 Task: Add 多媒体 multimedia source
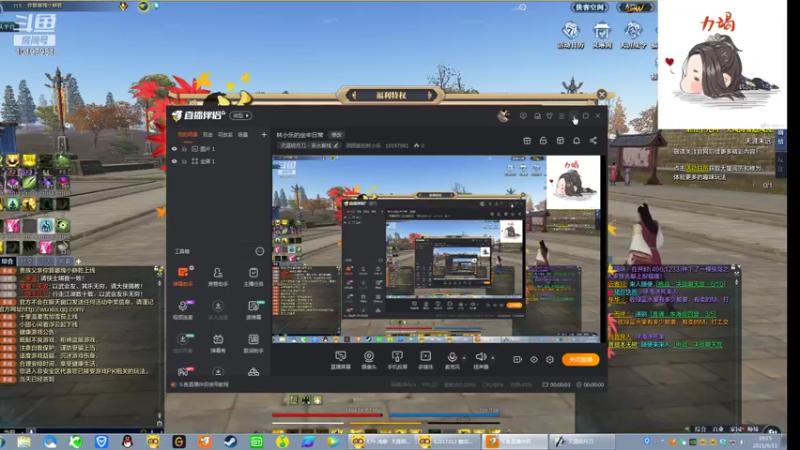(426, 360)
